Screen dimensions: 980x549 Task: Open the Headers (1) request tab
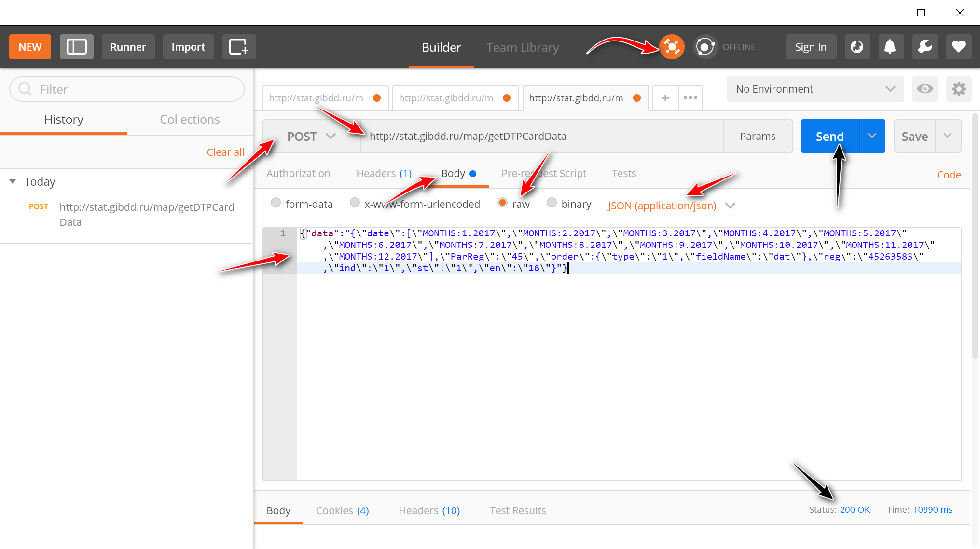click(384, 173)
